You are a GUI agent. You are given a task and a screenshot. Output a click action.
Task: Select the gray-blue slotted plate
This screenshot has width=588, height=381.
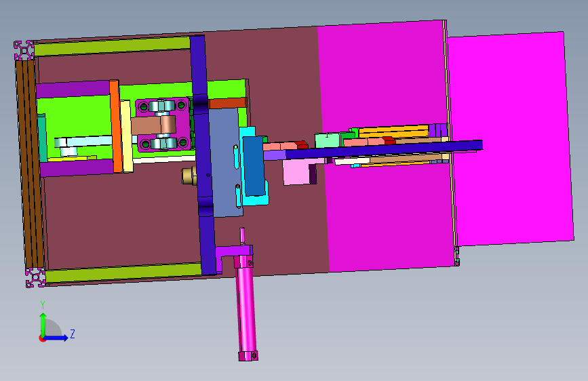click(x=225, y=163)
